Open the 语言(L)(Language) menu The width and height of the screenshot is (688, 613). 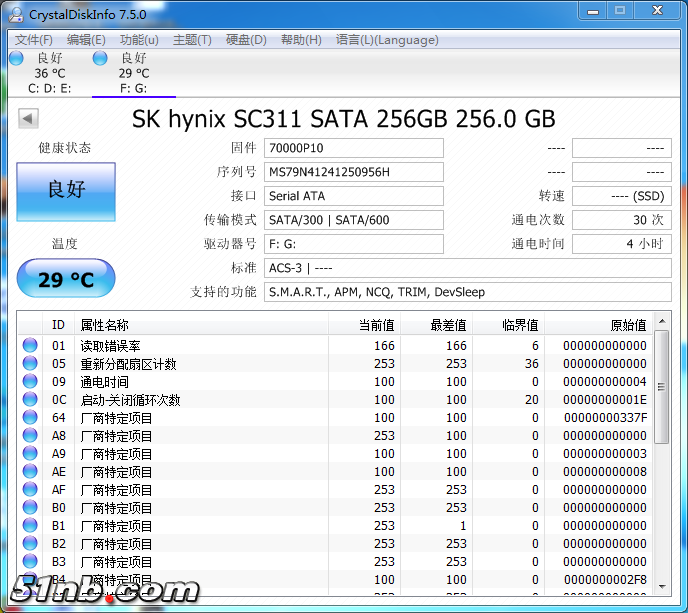387,40
